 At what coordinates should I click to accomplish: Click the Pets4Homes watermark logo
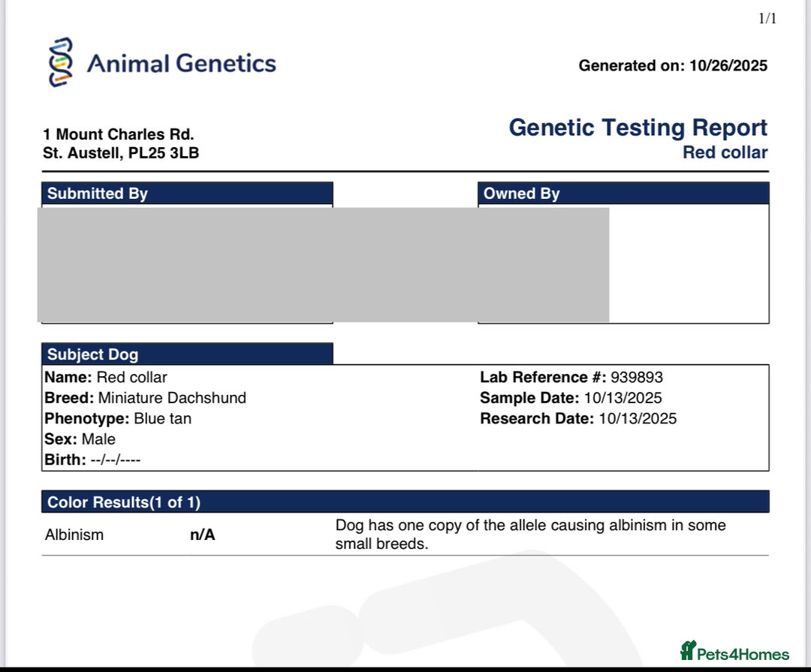734,652
